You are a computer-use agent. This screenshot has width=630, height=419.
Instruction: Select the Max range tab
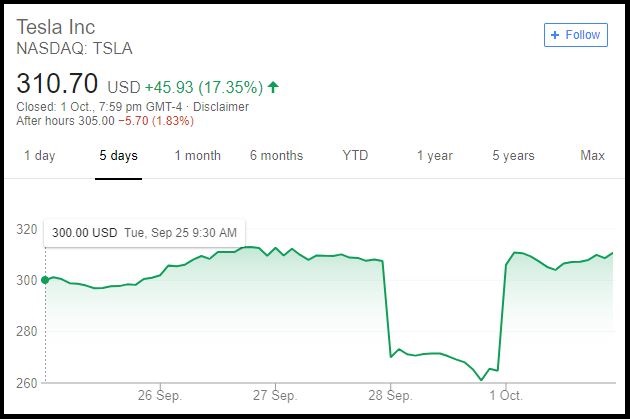click(x=592, y=156)
